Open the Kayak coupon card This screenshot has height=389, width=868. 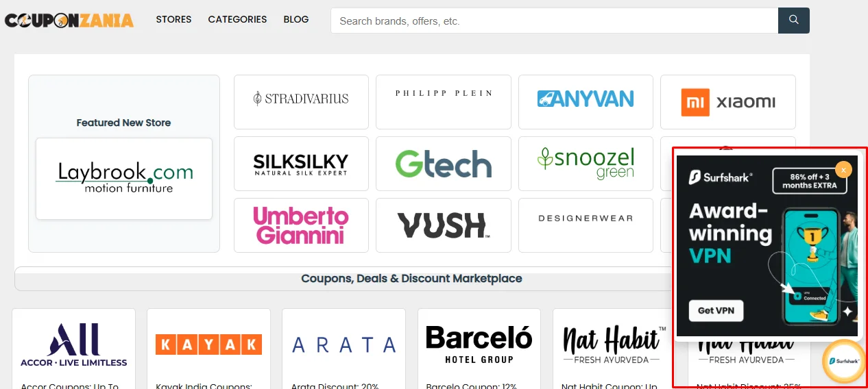pyautogui.click(x=208, y=349)
